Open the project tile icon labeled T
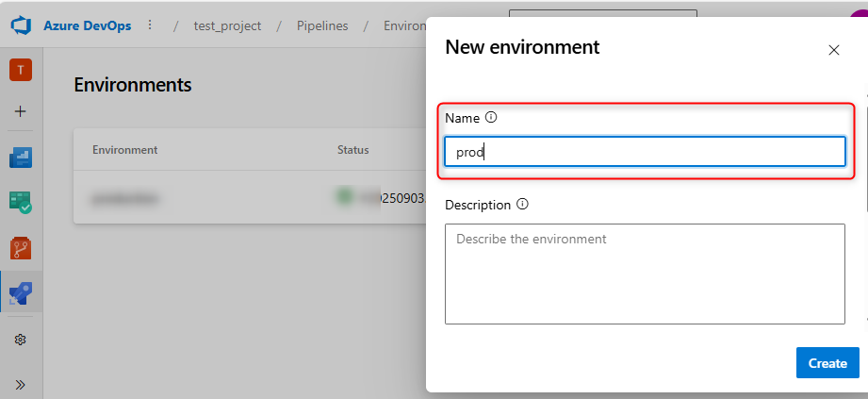Viewport: 868px width, 399px height. (21, 70)
